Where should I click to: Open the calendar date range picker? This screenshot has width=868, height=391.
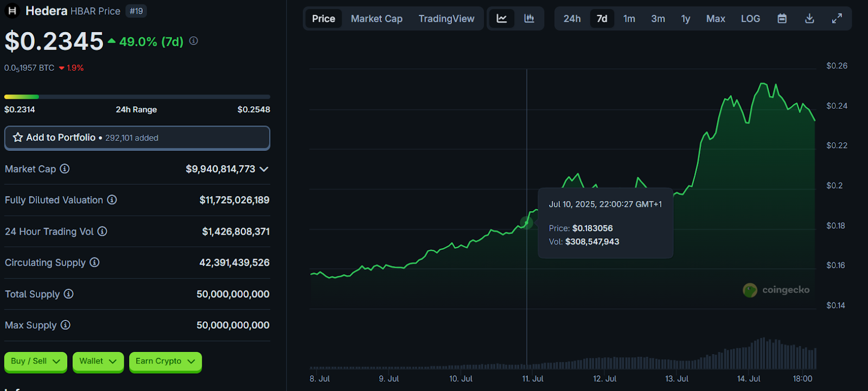click(782, 18)
